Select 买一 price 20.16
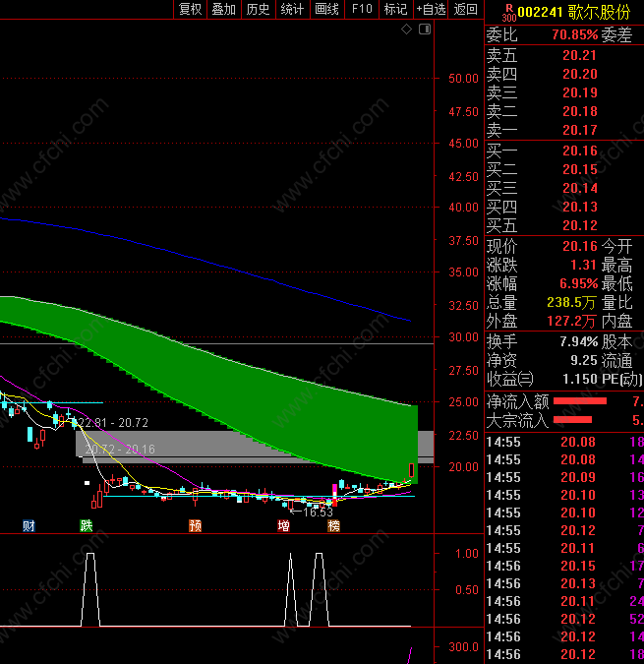Viewport: 644px width, 664px height. 579,151
